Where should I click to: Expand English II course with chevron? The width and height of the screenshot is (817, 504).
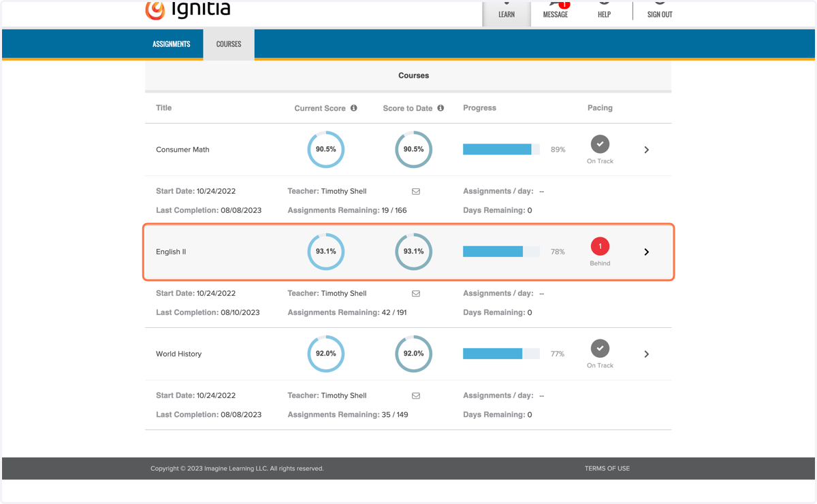click(x=647, y=252)
